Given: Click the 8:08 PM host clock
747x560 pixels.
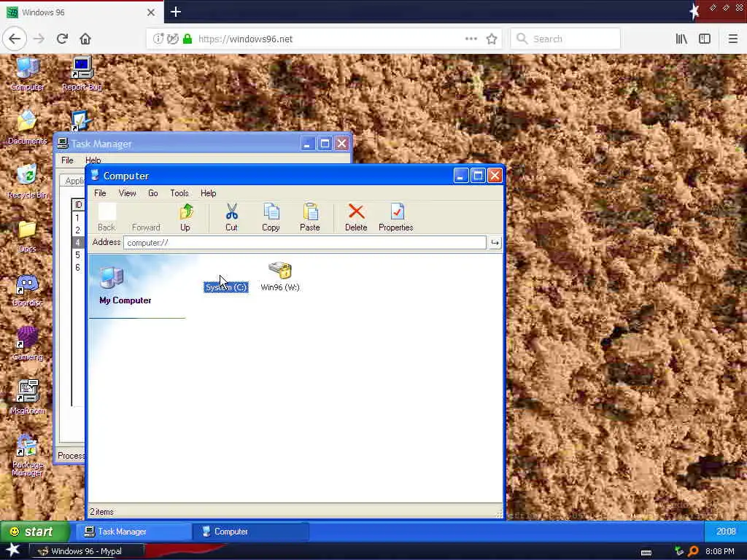Looking at the screenshot, I should (x=719, y=551).
